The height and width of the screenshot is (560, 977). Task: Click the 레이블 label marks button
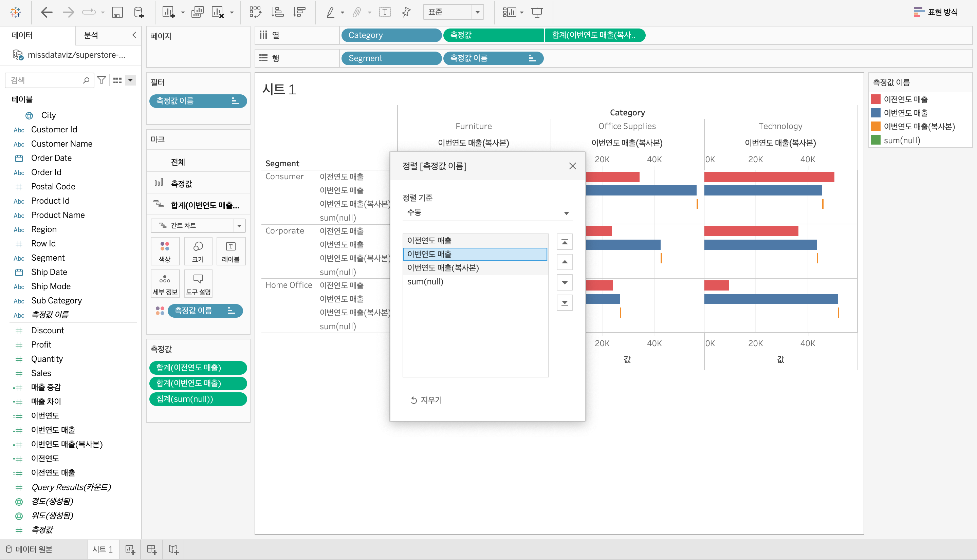tap(231, 251)
